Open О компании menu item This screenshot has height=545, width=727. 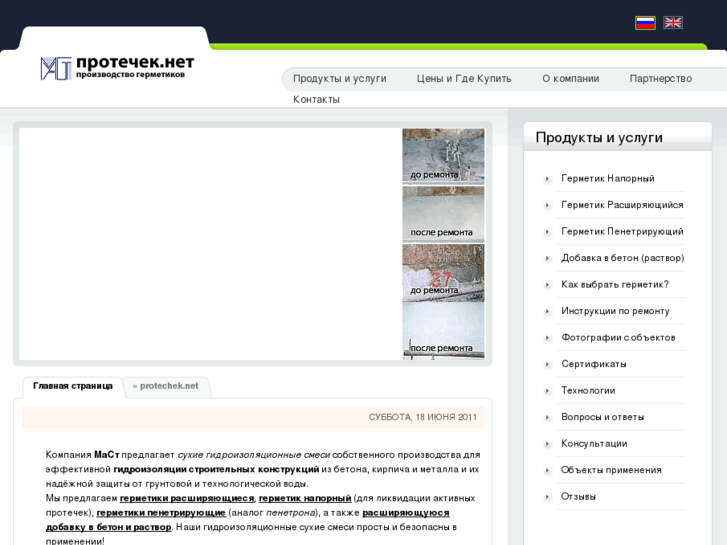pyautogui.click(x=571, y=78)
